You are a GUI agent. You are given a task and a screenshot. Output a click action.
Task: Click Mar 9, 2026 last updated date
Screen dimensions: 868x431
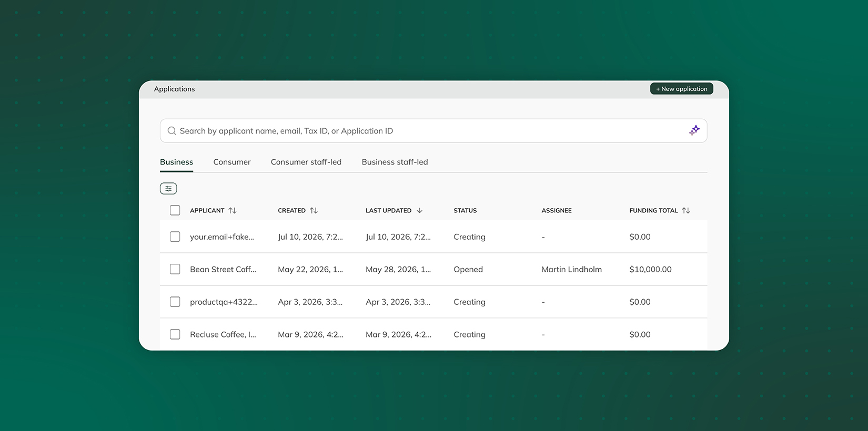[398, 335]
